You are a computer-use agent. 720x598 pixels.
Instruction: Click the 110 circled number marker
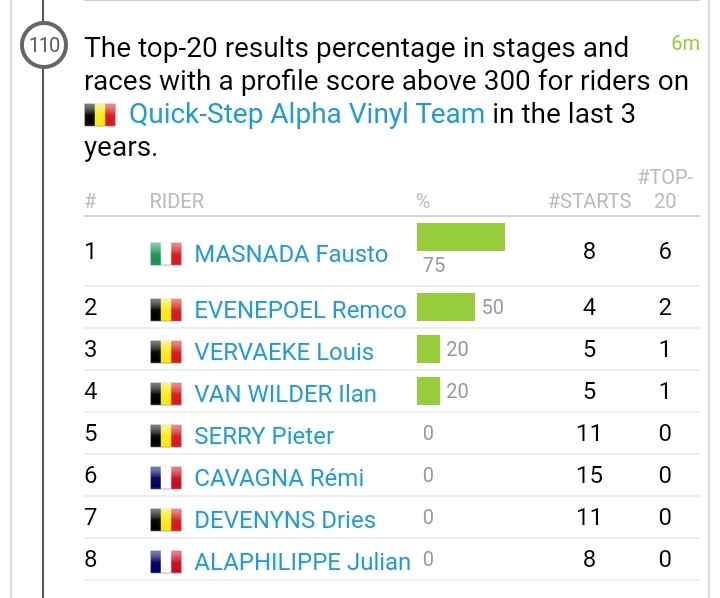click(x=41, y=45)
